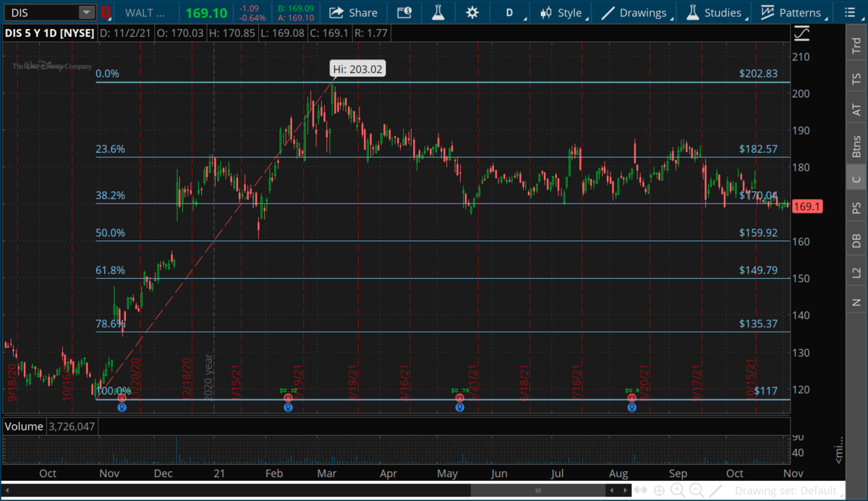Click the chart scale curve icon

[x=801, y=33]
